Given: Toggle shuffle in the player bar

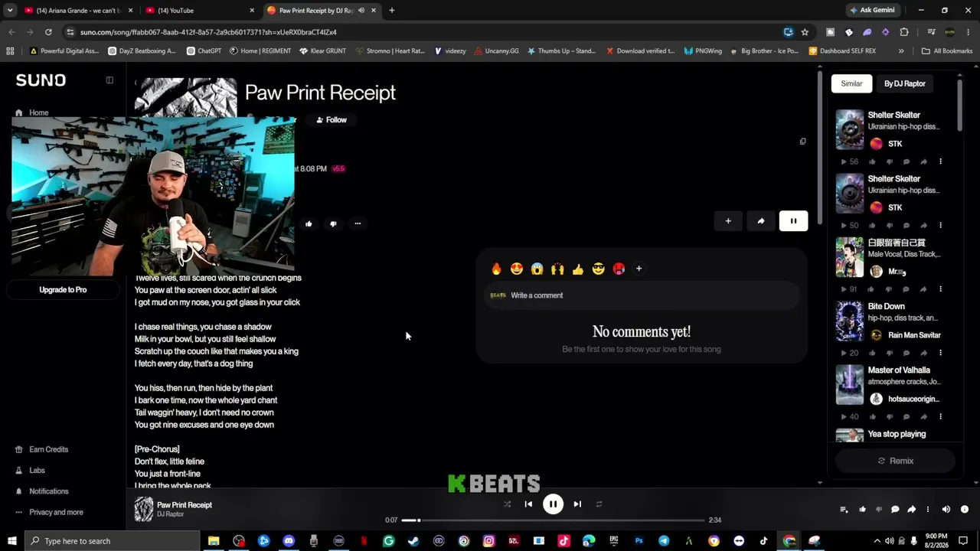Looking at the screenshot, I should (507, 504).
